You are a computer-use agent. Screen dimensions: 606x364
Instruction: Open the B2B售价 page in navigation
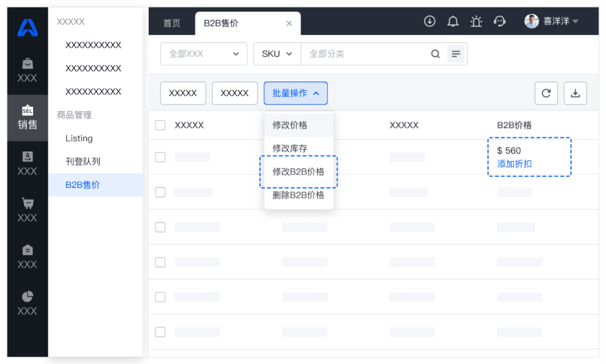tap(82, 185)
